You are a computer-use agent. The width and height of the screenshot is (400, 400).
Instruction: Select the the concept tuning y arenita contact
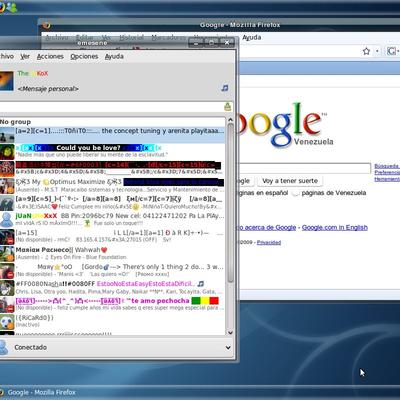pos(112,134)
